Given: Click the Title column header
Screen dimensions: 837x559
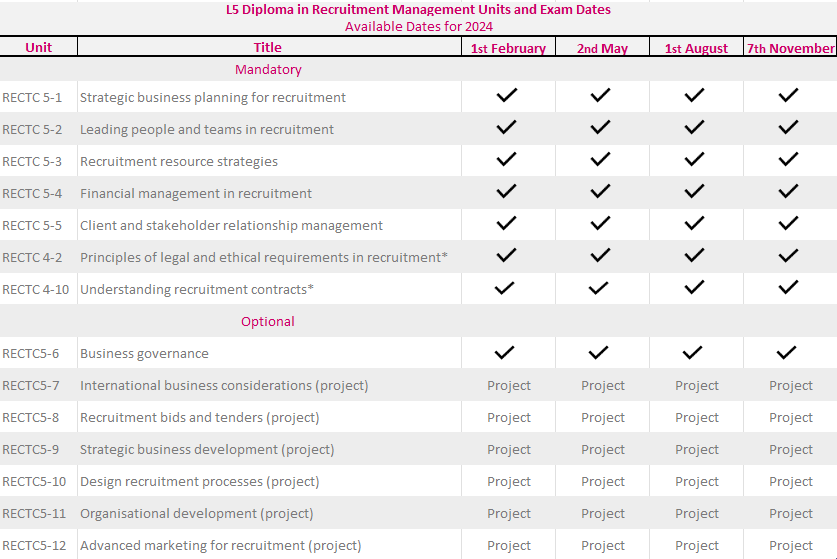Looking at the screenshot, I should click(x=268, y=47).
